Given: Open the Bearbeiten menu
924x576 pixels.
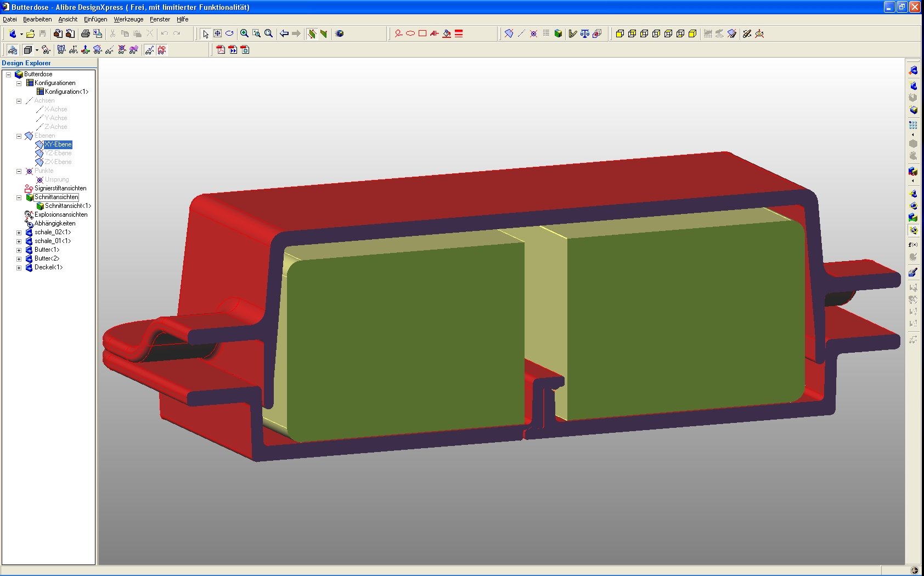Looking at the screenshot, I should tap(37, 19).
